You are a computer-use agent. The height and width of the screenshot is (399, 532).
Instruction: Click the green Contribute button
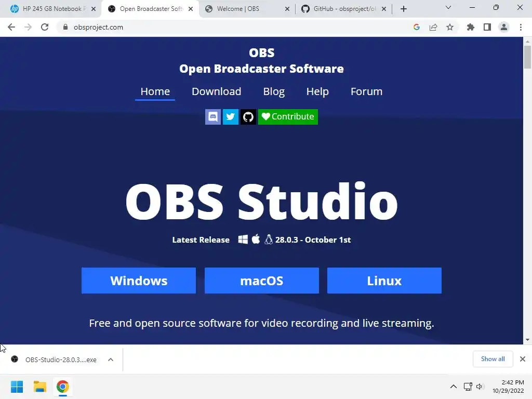[x=288, y=117]
